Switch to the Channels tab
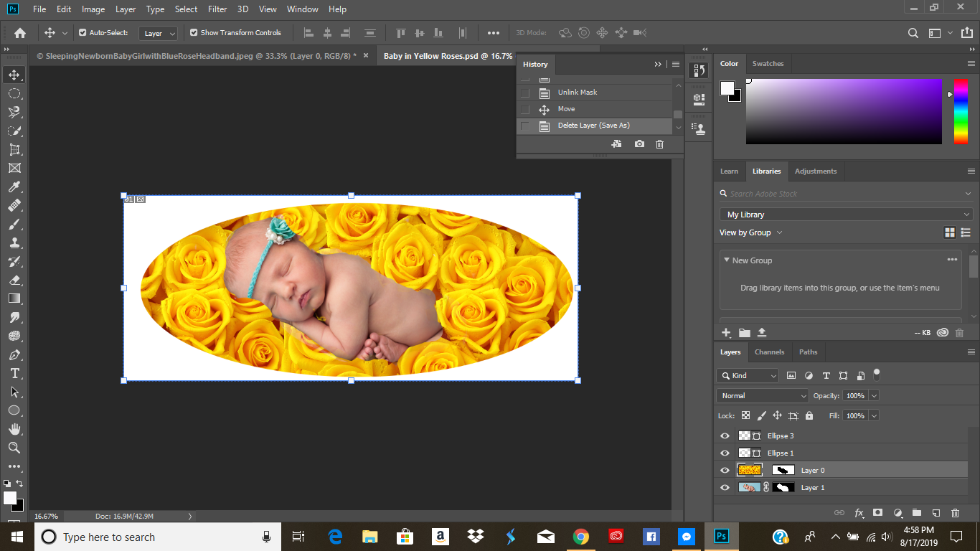 pos(769,352)
